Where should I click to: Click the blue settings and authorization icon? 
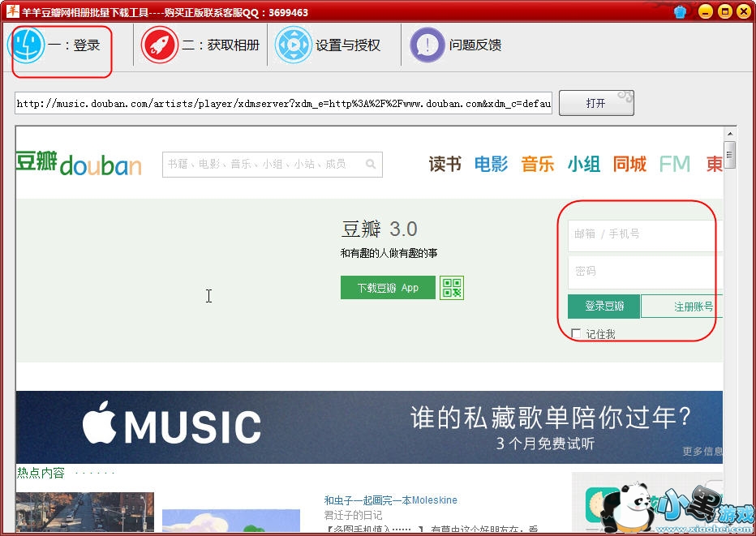293,45
